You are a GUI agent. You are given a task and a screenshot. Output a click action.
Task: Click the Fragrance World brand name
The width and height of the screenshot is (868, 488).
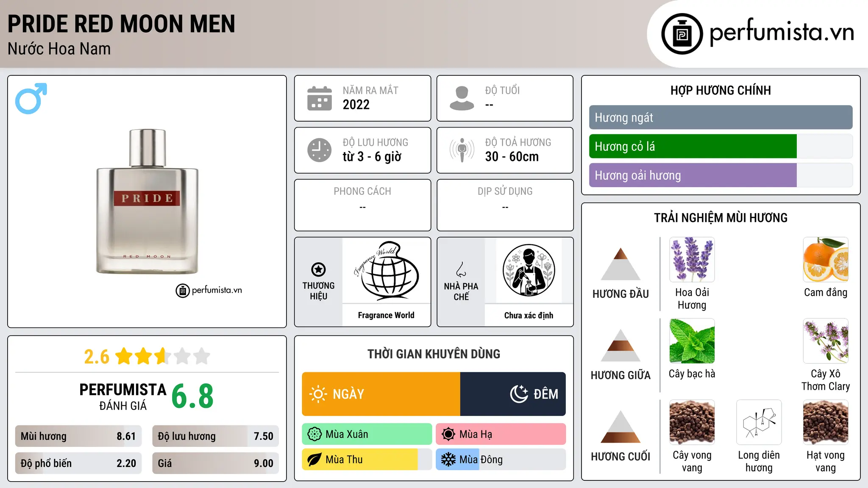(386, 315)
